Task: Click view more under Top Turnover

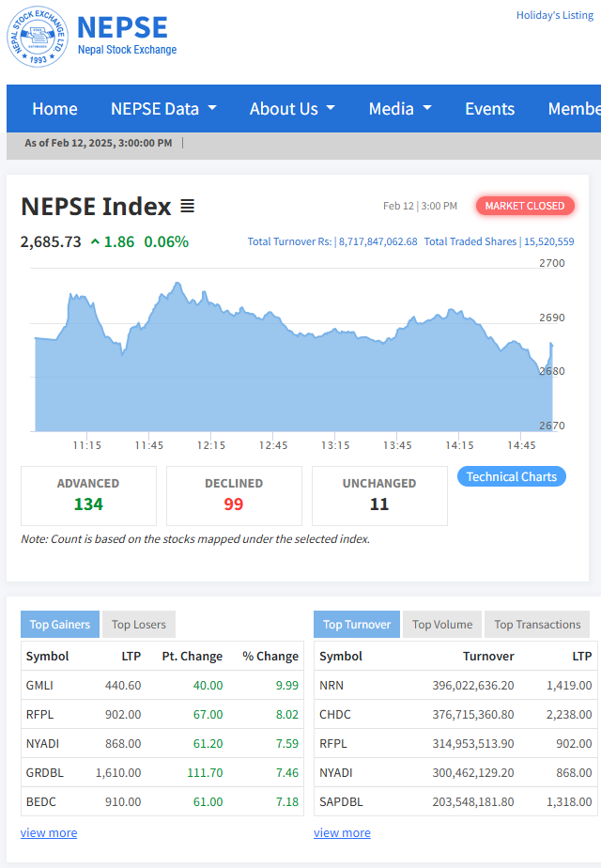Action: pyautogui.click(x=342, y=832)
